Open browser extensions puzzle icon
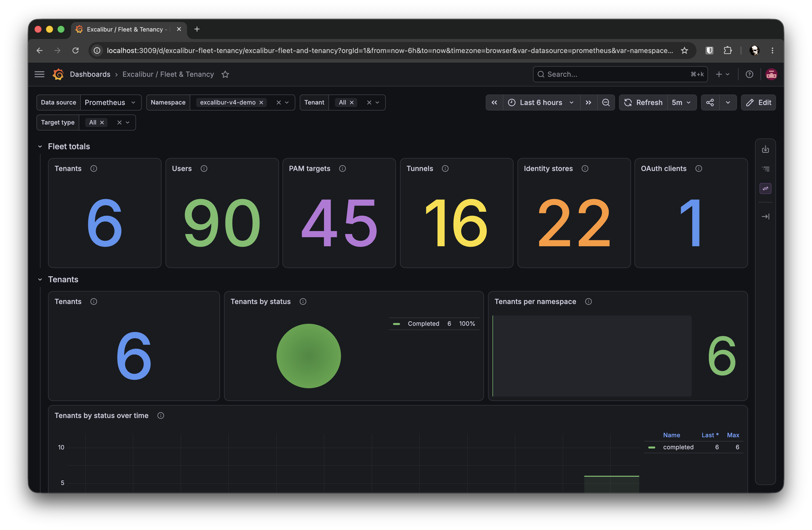This screenshot has width=812, height=530. [x=727, y=50]
